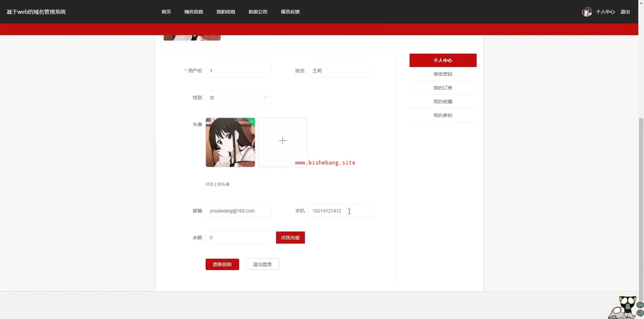The image size is (644, 319).
Task: Select the 个人中心 sidebar tab
Action: 443,60
